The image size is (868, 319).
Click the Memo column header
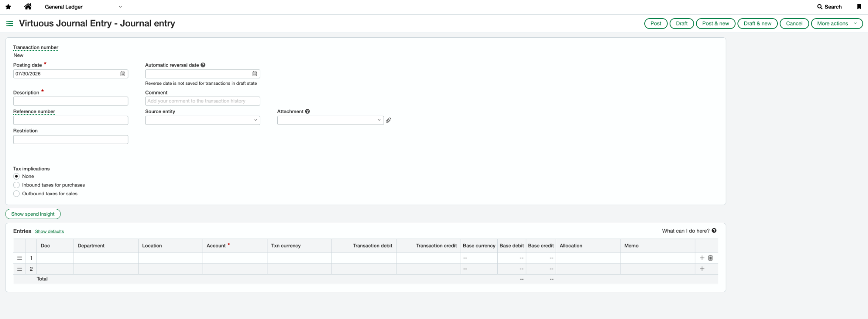point(657,246)
